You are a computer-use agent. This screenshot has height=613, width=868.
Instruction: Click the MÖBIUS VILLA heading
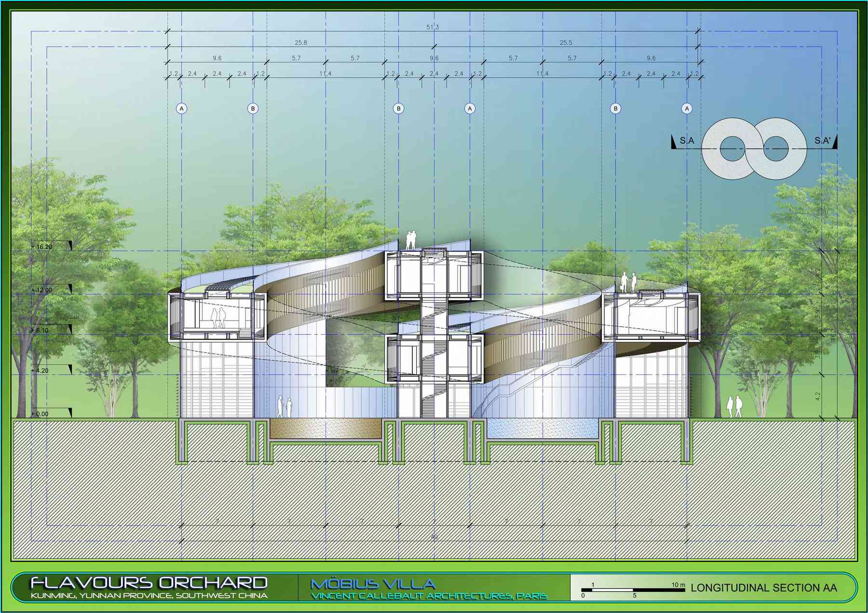point(373,584)
